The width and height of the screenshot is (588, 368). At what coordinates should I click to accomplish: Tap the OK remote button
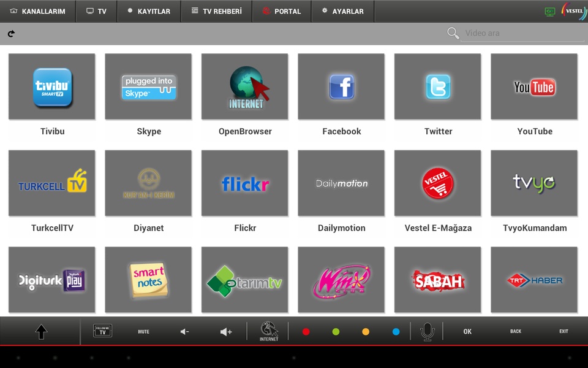coord(467,332)
